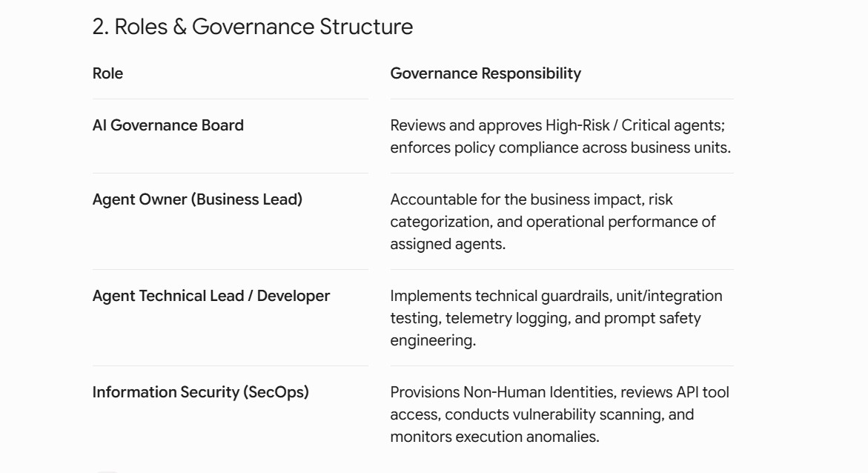Screen dimensions: 868x473
Task: Click the line "enforces policy compliance across business units."
Action: point(561,148)
